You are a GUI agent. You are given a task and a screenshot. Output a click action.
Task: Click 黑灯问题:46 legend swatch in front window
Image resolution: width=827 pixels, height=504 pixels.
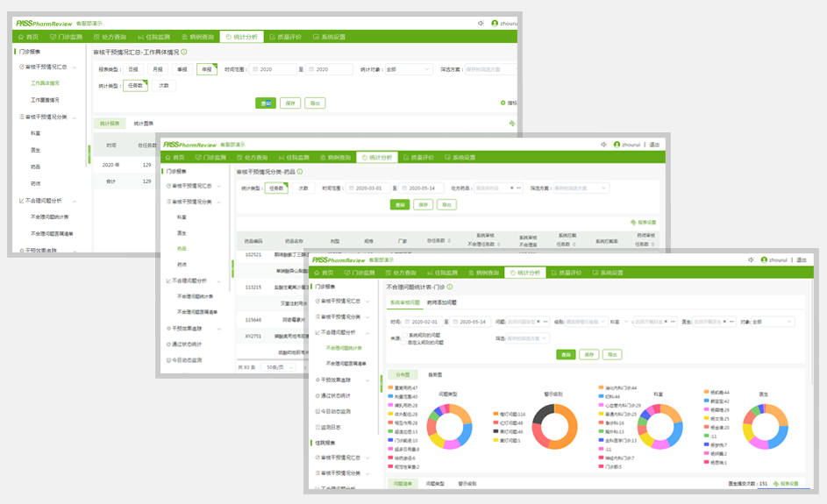pos(495,431)
